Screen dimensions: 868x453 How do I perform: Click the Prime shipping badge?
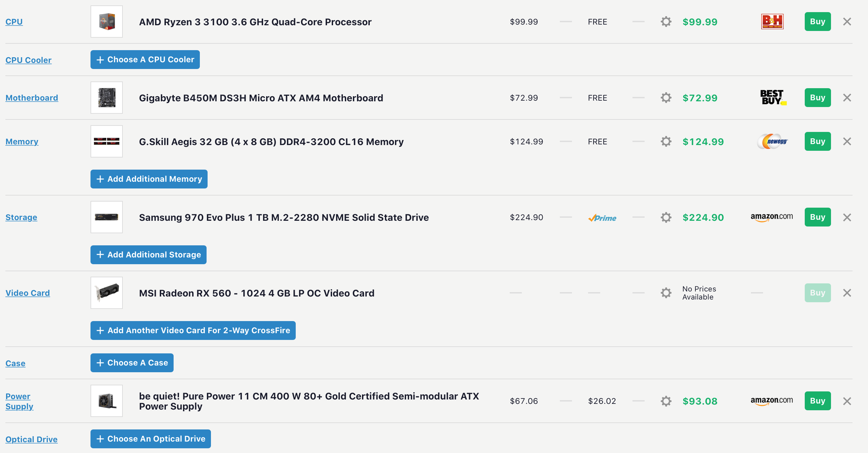pos(602,218)
